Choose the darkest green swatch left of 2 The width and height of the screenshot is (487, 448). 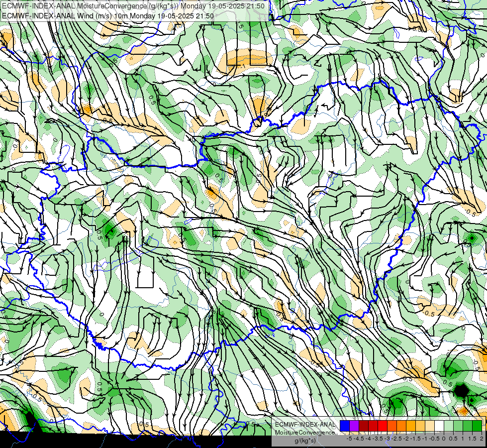(x=477, y=426)
